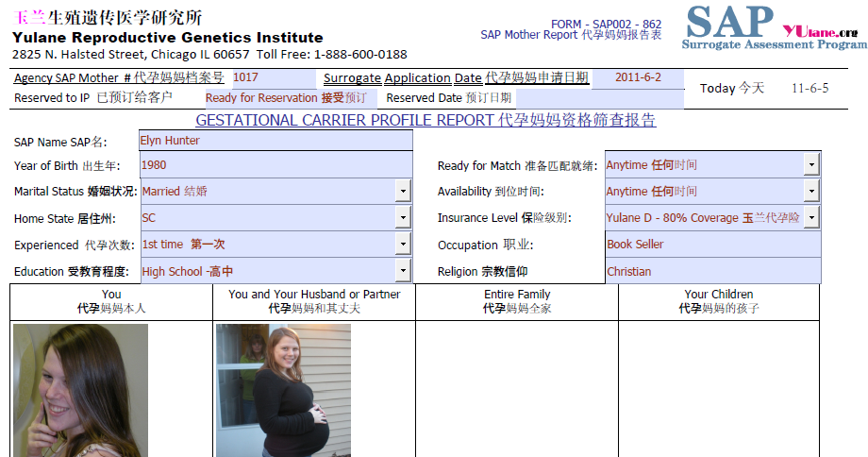The height and width of the screenshot is (457, 868).
Task: Click the Surrogate Application Date field 2011-6-2
Action: [x=638, y=77]
